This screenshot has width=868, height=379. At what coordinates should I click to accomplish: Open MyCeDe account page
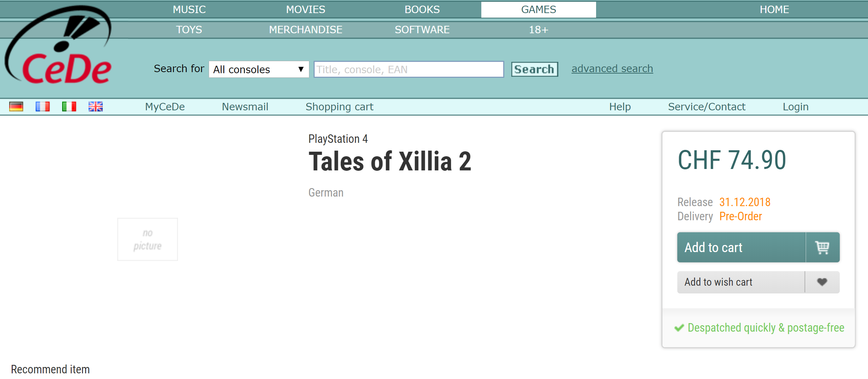165,107
